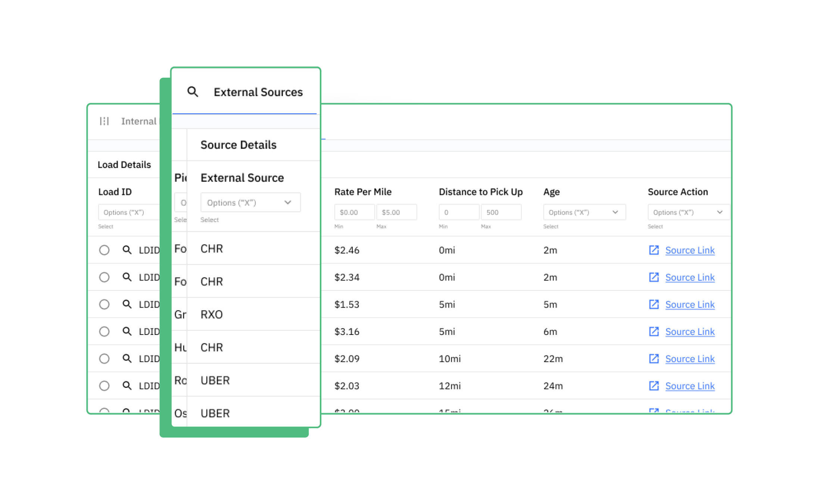Switch to the Internal tab

[138, 121]
